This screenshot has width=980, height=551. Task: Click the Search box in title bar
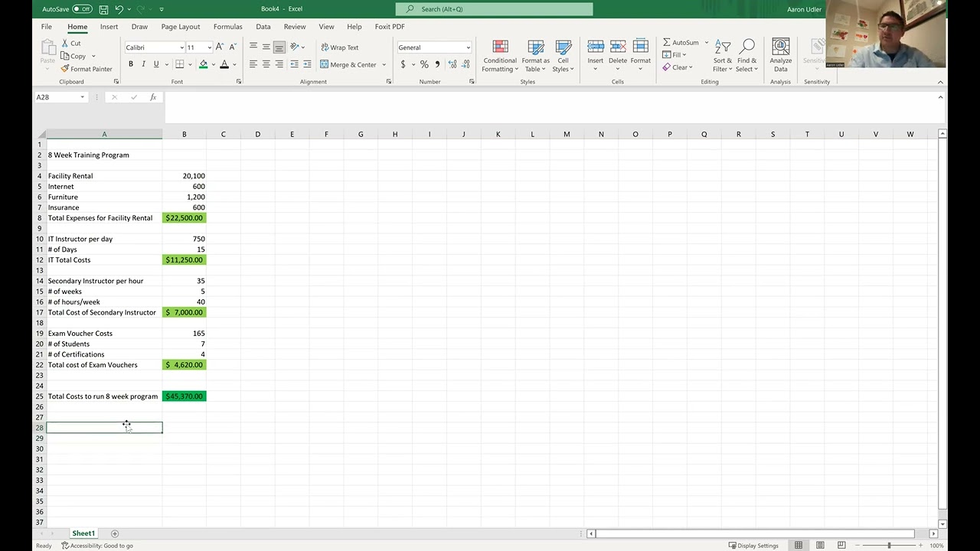coord(494,9)
